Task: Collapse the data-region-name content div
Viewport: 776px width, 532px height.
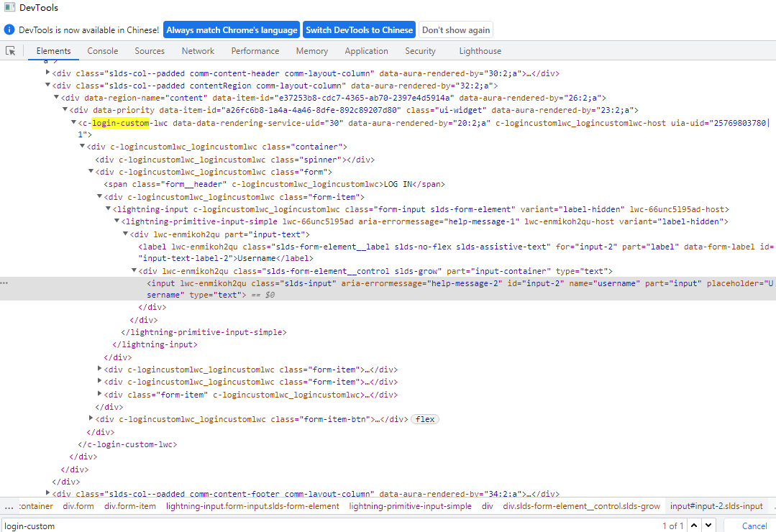Action: coord(56,98)
